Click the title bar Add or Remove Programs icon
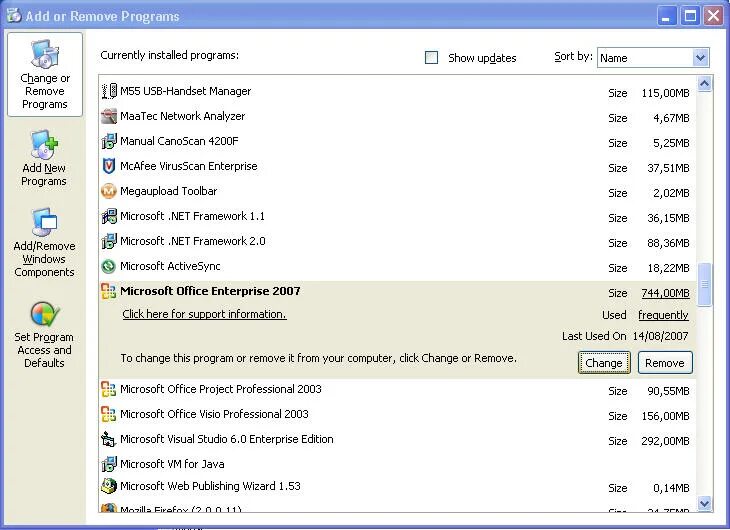This screenshot has width=730, height=530. click(14, 15)
